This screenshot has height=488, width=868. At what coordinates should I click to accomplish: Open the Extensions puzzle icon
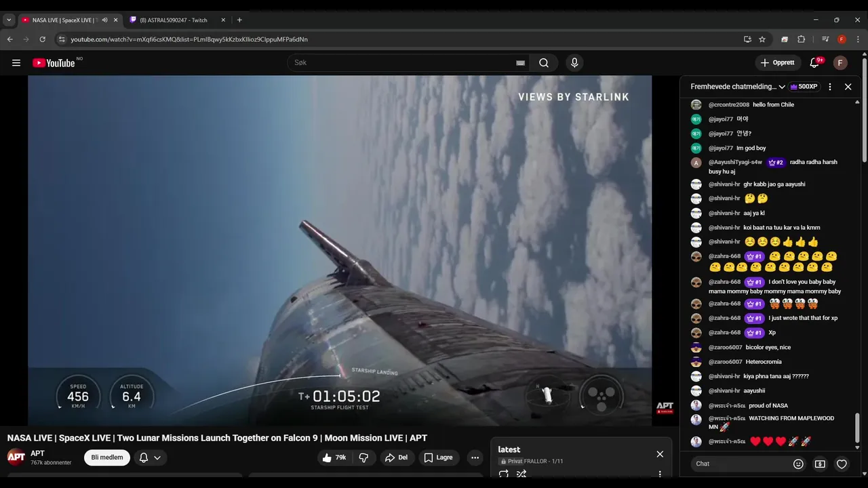tap(801, 39)
